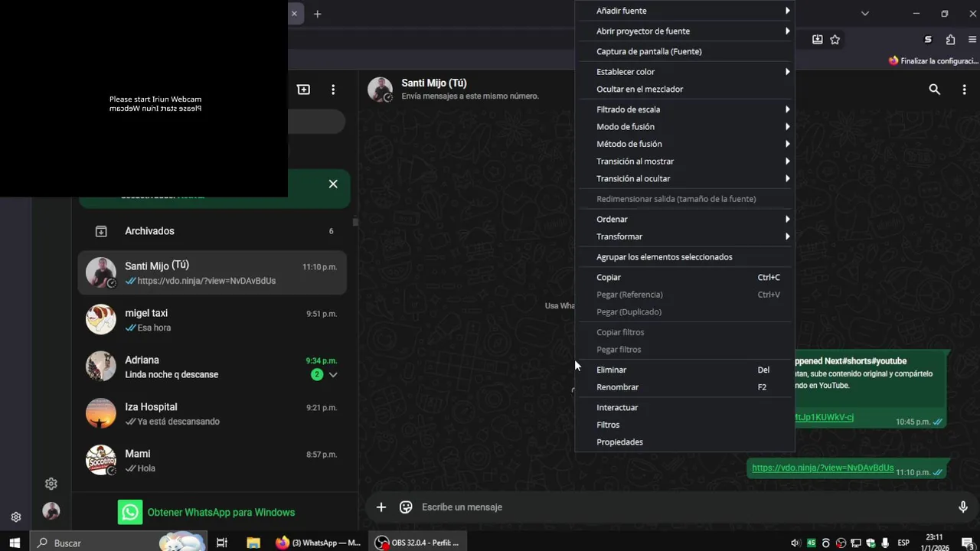Screen dimensions: 980x551
Task: Click Finalizar la configuración bookmark
Action: 933,60
